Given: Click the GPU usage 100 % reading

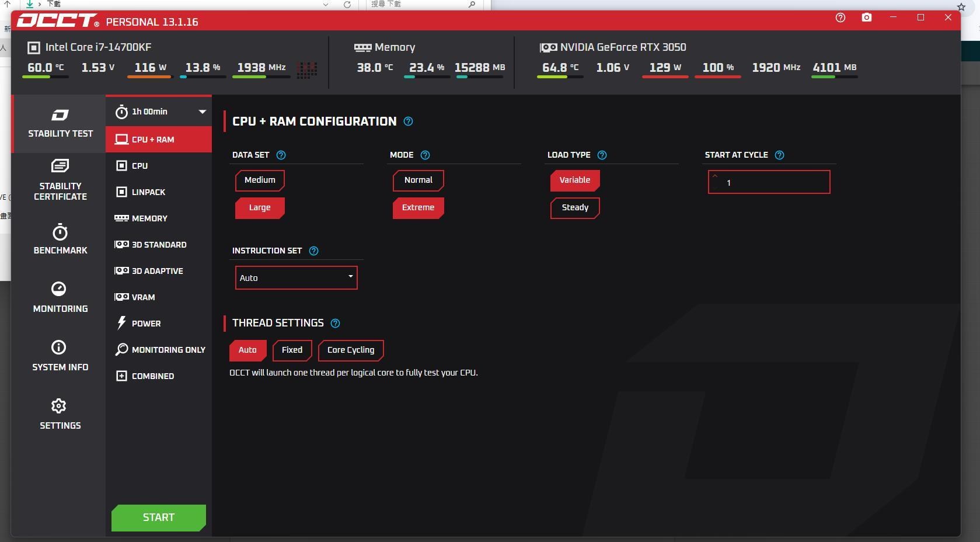Looking at the screenshot, I should pyautogui.click(x=718, y=68).
